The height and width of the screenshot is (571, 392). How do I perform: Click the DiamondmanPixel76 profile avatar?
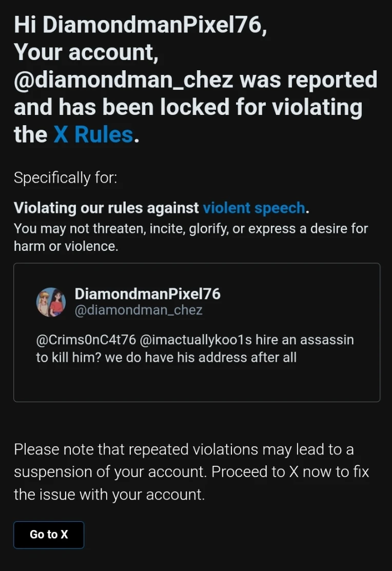point(51,302)
